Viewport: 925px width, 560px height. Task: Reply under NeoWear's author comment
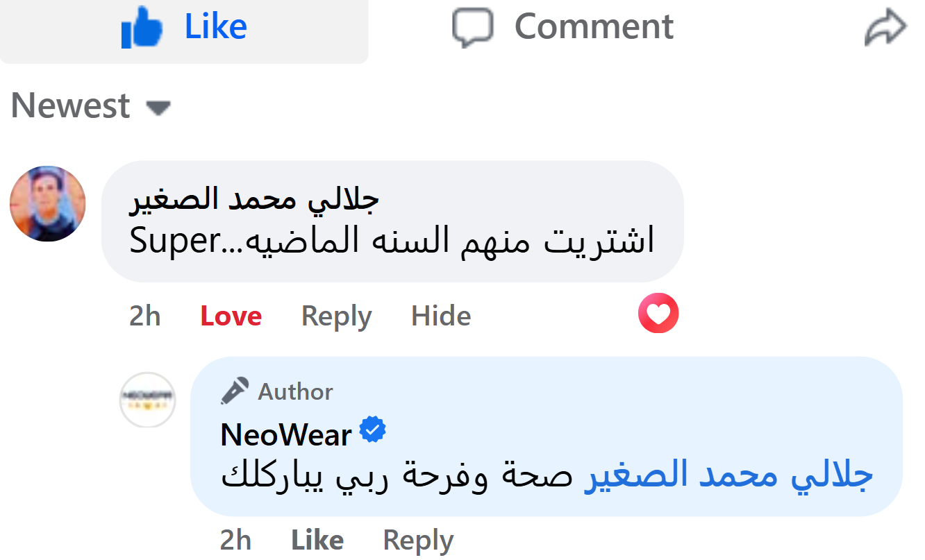coord(418,541)
